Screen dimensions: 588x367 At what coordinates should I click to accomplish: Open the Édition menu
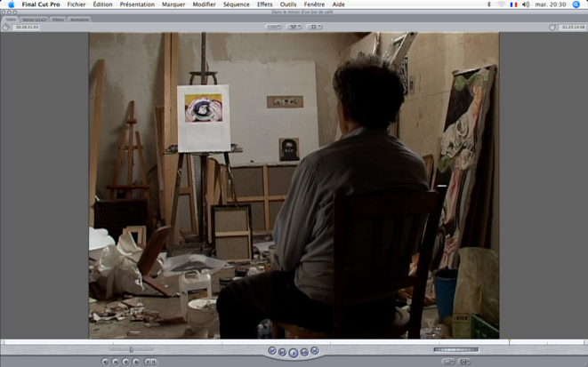click(x=103, y=4)
